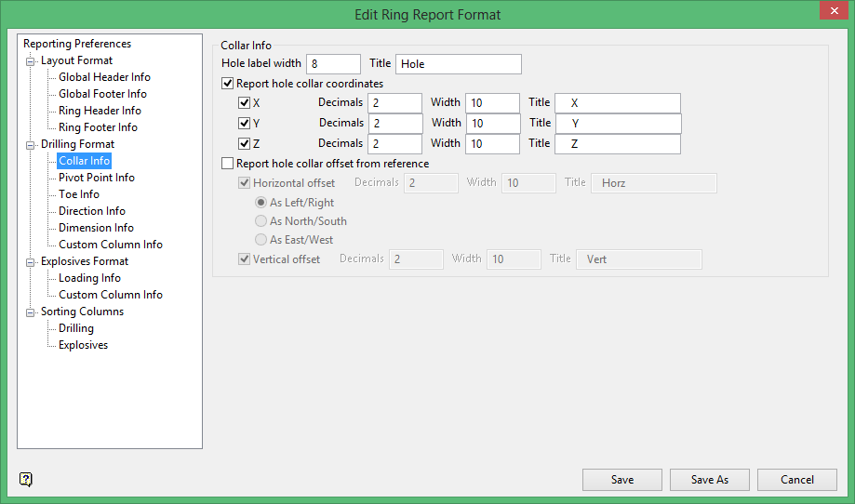Uncheck the Z coordinate checkbox
Image resolution: width=855 pixels, height=504 pixels.
coord(245,143)
